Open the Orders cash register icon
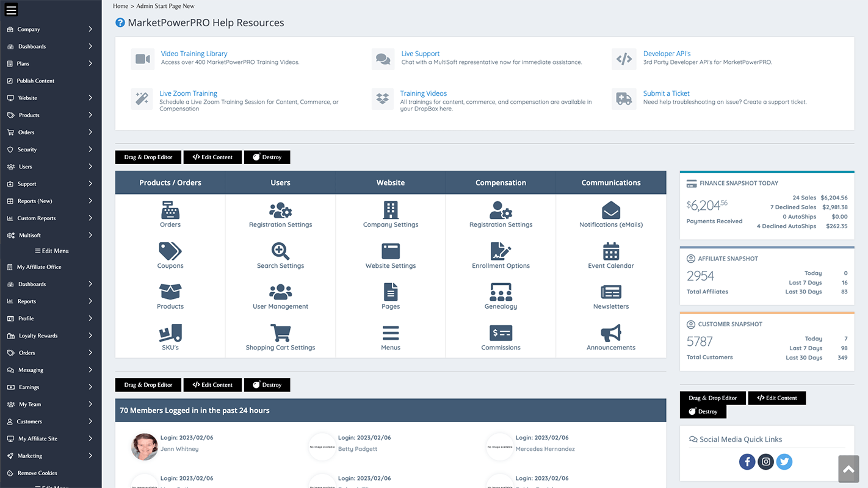868x488 pixels. pyautogui.click(x=170, y=210)
